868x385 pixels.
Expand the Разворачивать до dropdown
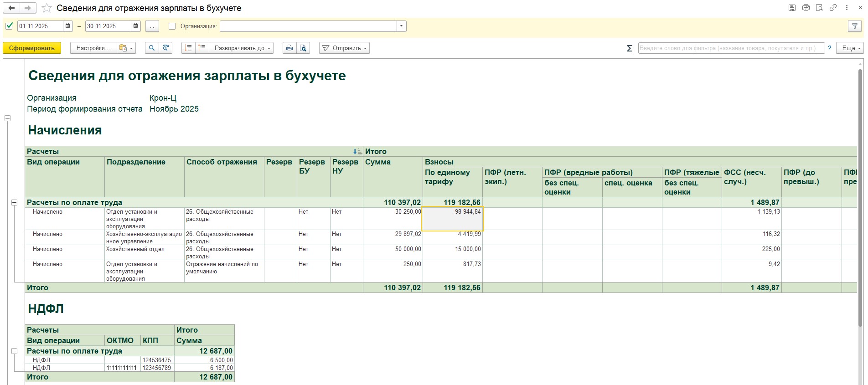[242, 48]
